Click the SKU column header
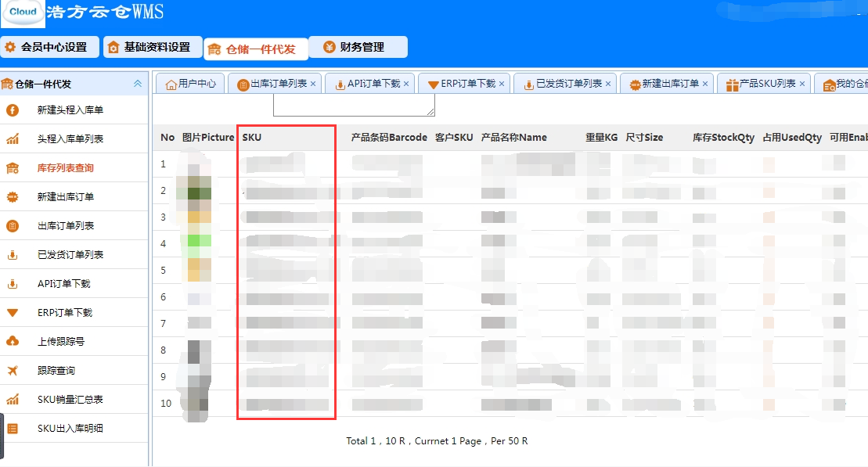The width and height of the screenshot is (868, 467). pyautogui.click(x=252, y=137)
